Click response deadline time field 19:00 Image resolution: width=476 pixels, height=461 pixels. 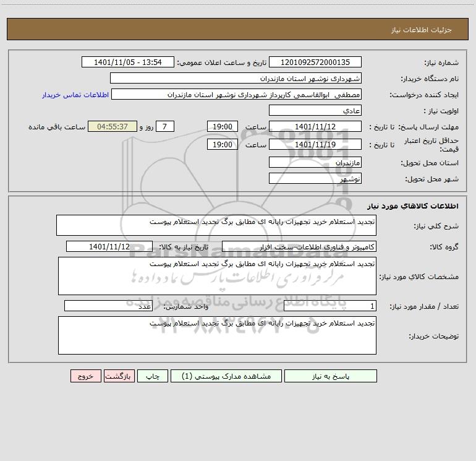(x=222, y=126)
